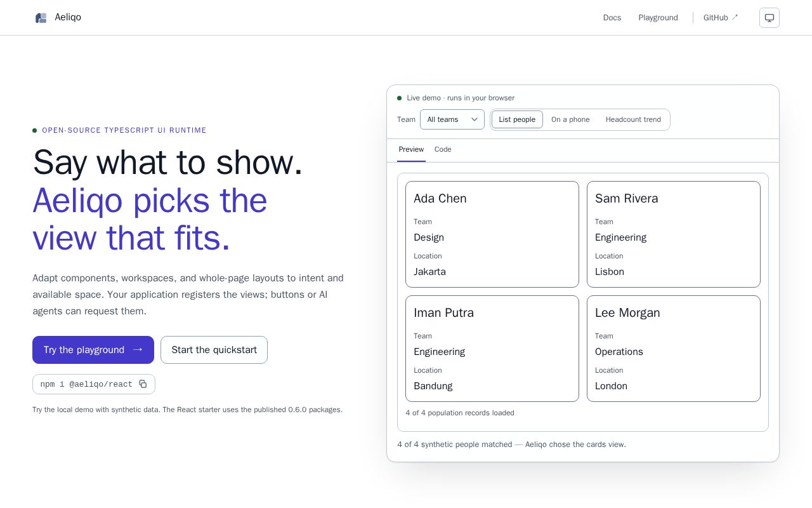Click the arrow on Try the playground
Viewport: 812px width, 508px height.
coord(138,350)
